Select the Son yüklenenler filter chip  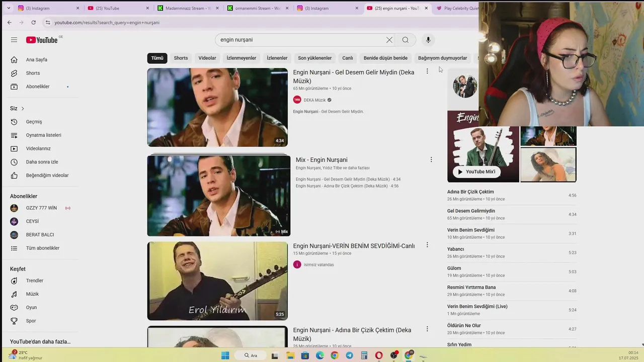coord(315,58)
